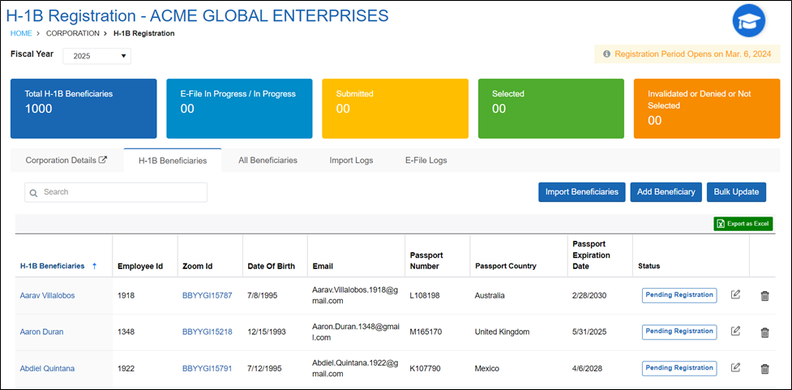The image size is (792, 390).
Task: Click expiration date 2/28/2030
Action: point(589,296)
